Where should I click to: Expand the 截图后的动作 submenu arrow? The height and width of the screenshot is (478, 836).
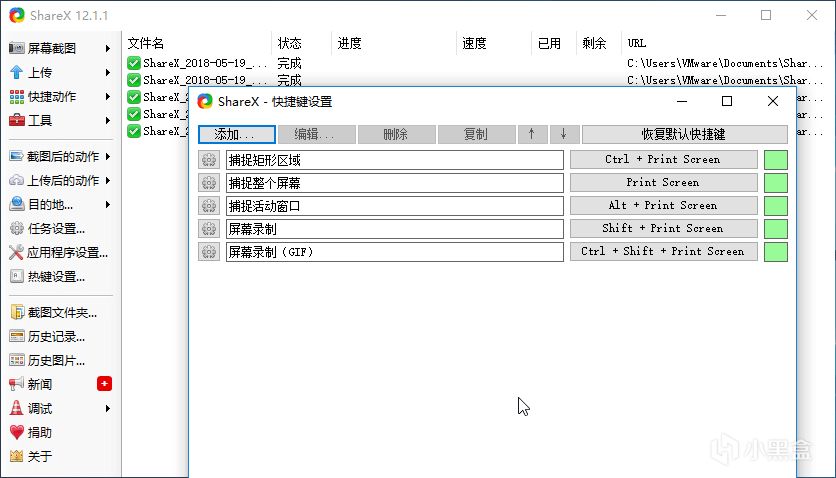(108, 157)
